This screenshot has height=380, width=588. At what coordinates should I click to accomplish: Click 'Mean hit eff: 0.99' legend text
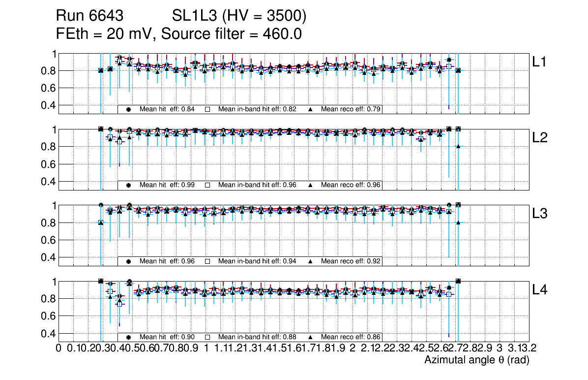point(167,185)
